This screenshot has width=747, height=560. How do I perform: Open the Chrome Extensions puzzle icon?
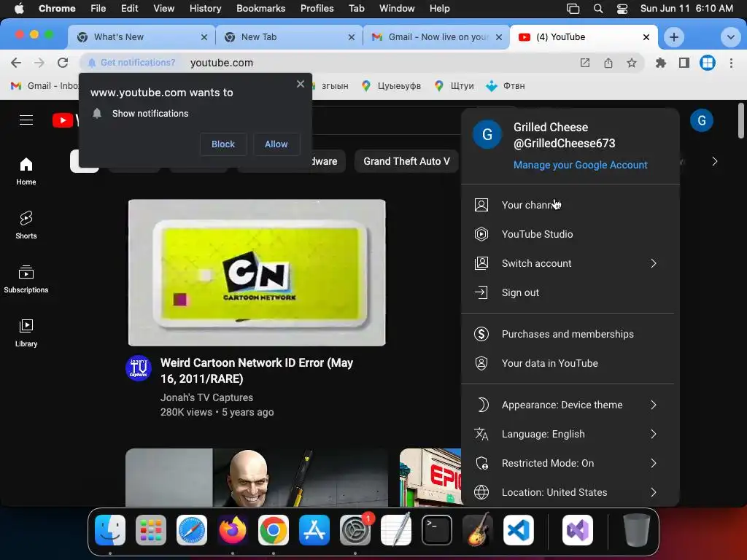tap(661, 63)
